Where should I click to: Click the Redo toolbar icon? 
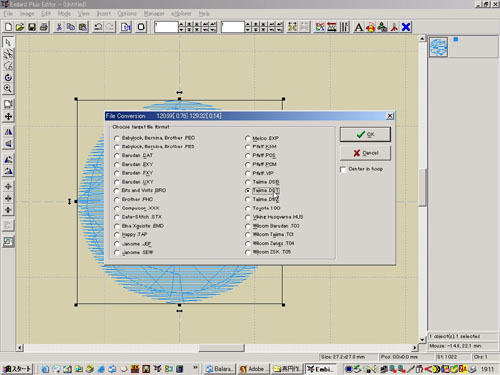(x=110, y=27)
